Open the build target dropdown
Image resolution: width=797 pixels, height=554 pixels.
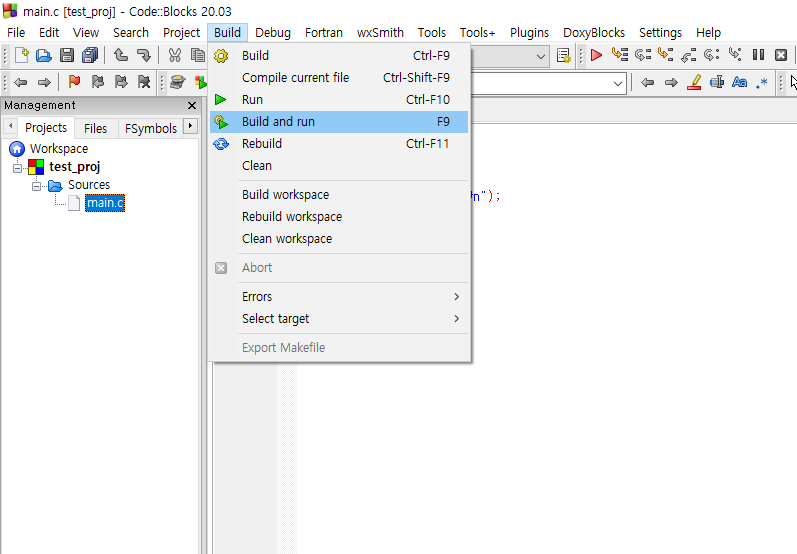pos(541,56)
